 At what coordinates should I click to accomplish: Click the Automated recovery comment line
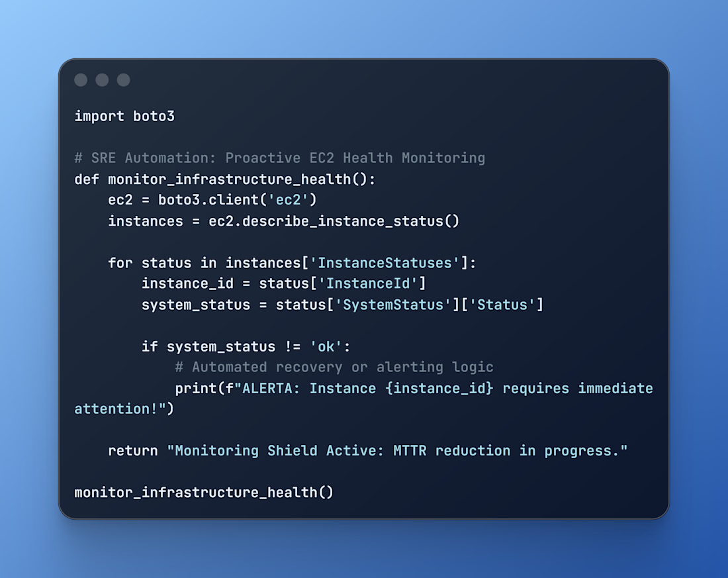click(334, 367)
